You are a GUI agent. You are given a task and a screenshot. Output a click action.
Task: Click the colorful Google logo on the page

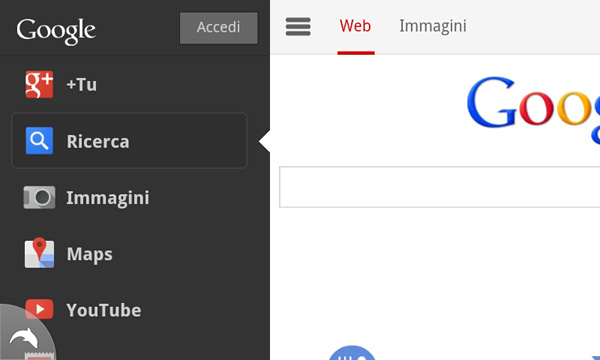pyautogui.click(x=533, y=105)
